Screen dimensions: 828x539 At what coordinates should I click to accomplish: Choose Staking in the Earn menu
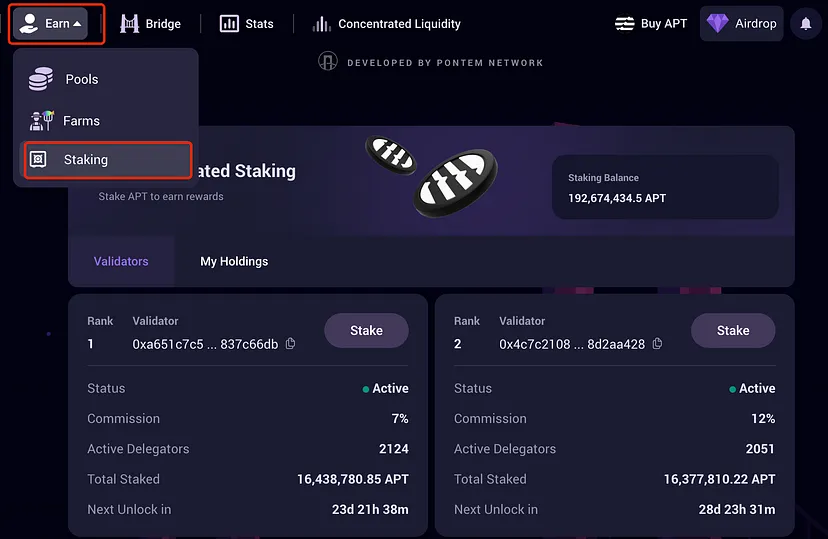point(108,159)
